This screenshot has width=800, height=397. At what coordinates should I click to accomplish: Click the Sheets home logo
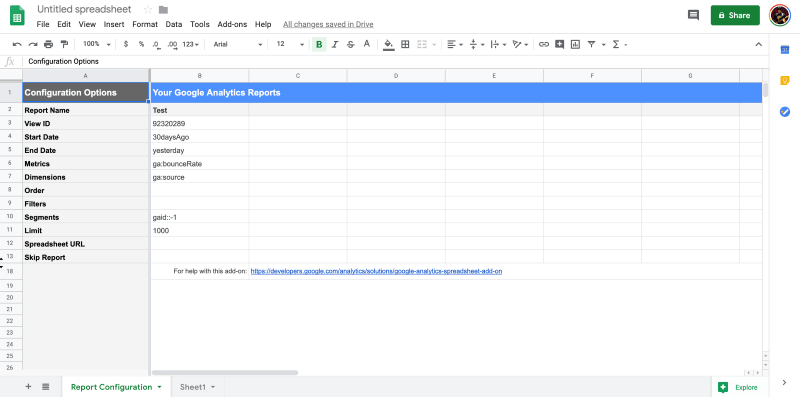[x=17, y=15]
